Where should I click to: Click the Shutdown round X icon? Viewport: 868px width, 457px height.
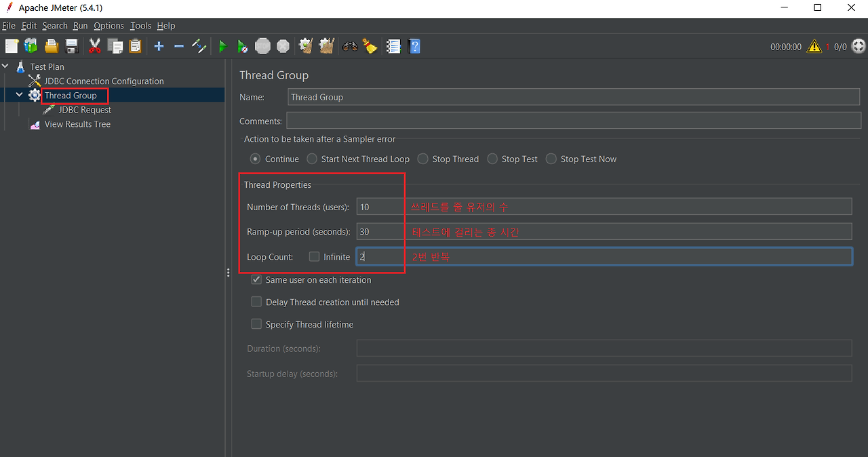click(x=283, y=46)
